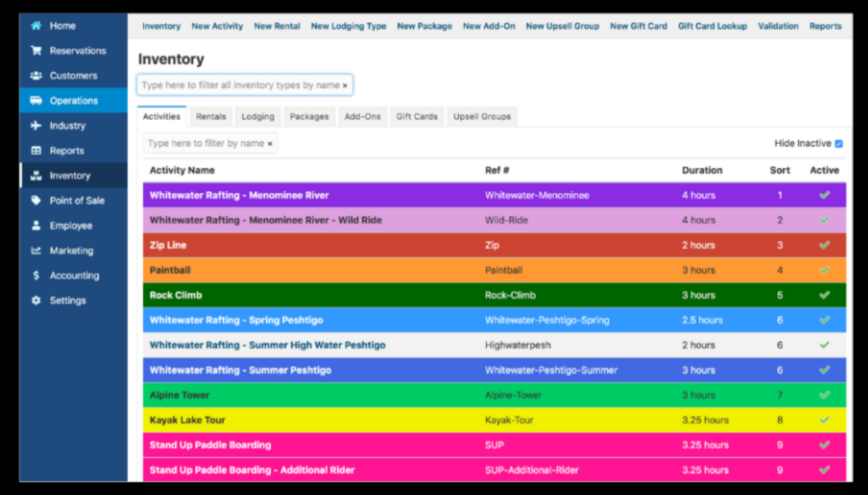The width and height of the screenshot is (868, 495).
Task: Open the Gift Card Lookup link
Action: 713,26
